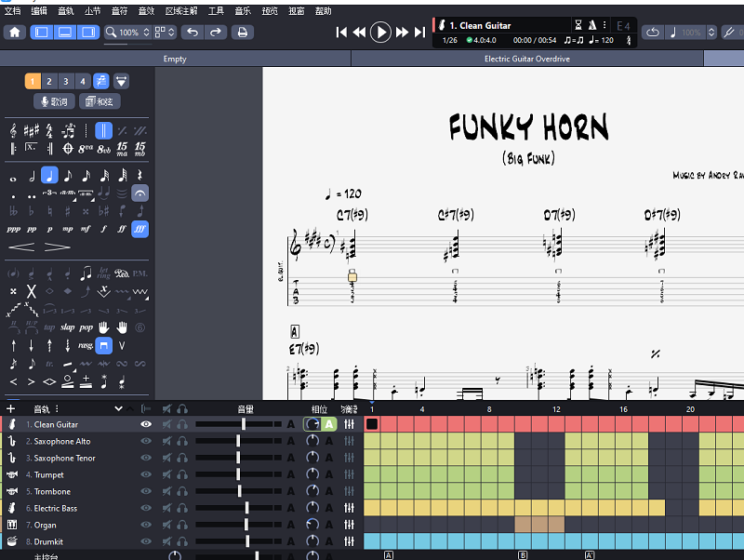Hide the Trumpet track with its eye toggle
This screenshot has width=744, height=560.
147,474
